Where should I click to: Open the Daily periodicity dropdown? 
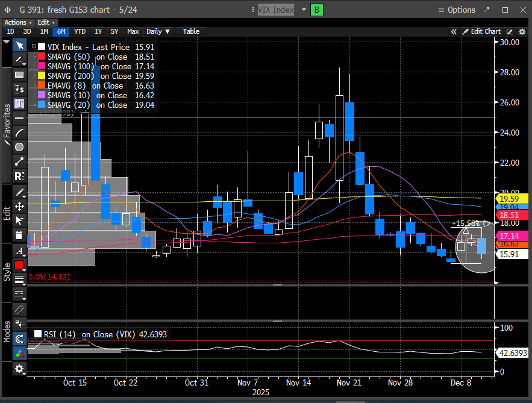(158, 31)
